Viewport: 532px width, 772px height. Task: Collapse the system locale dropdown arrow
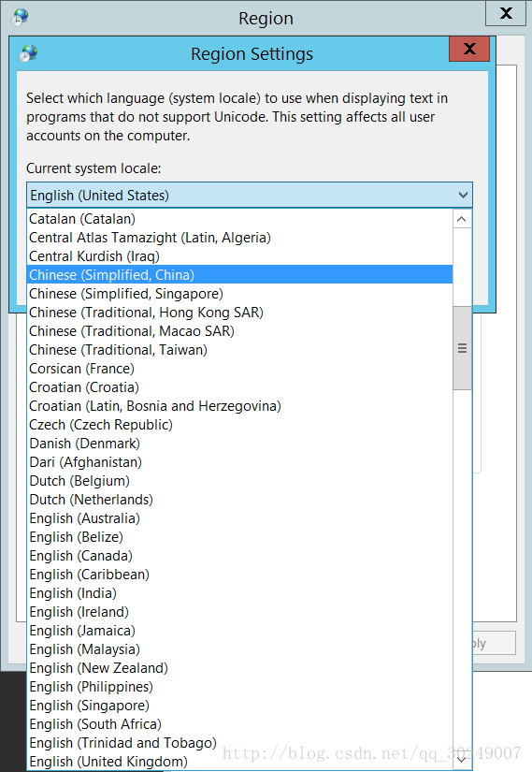[463, 195]
